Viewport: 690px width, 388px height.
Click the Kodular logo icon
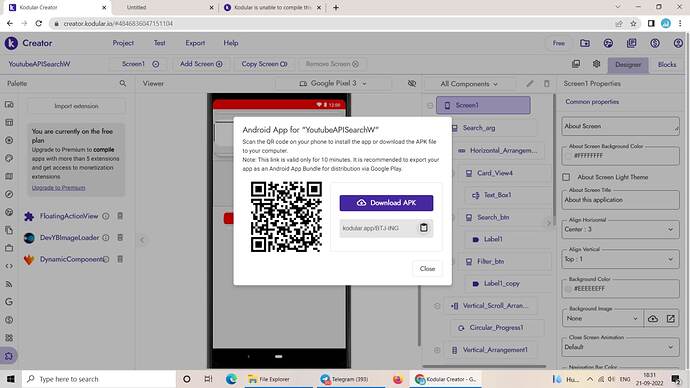11,43
